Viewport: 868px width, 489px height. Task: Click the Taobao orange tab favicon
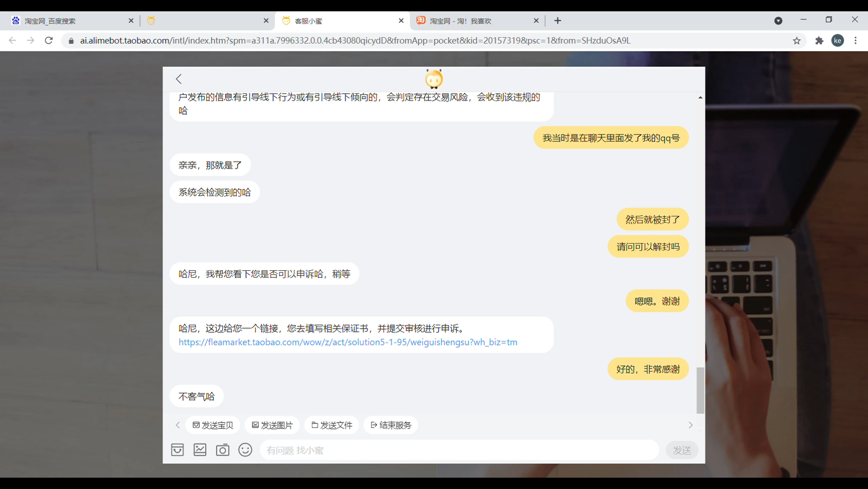click(421, 20)
